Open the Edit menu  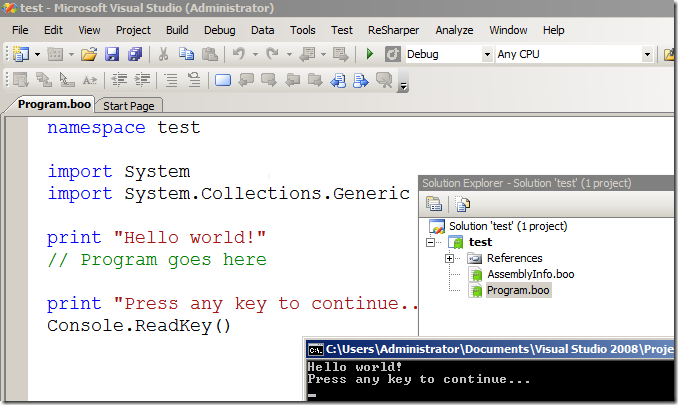(53, 30)
